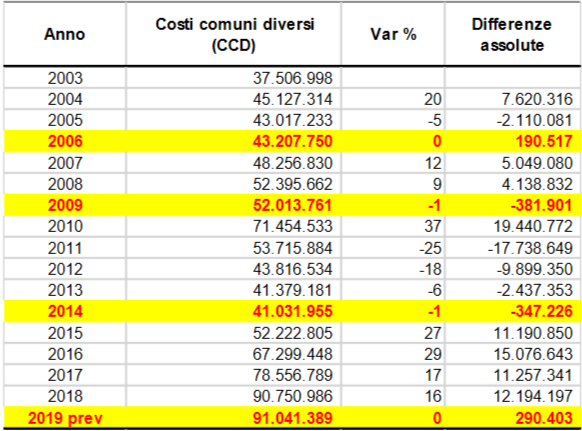Select the difference value 190.517

click(544, 141)
